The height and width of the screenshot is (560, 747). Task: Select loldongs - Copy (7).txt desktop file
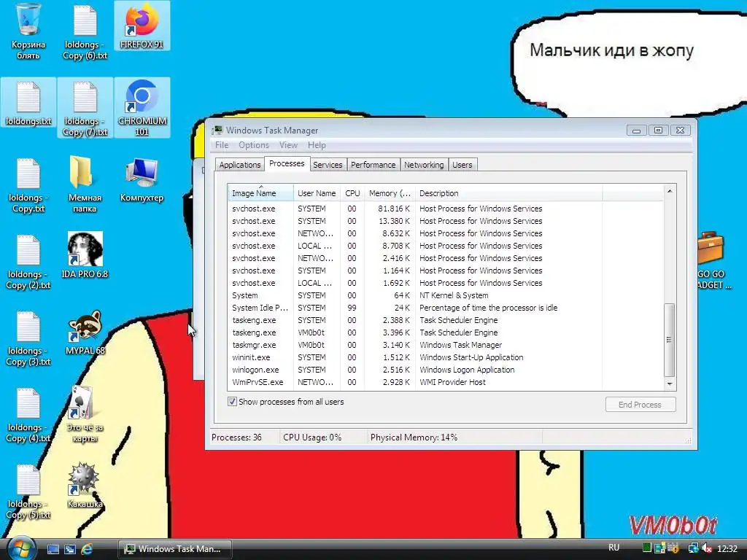(x=85, y=108)
